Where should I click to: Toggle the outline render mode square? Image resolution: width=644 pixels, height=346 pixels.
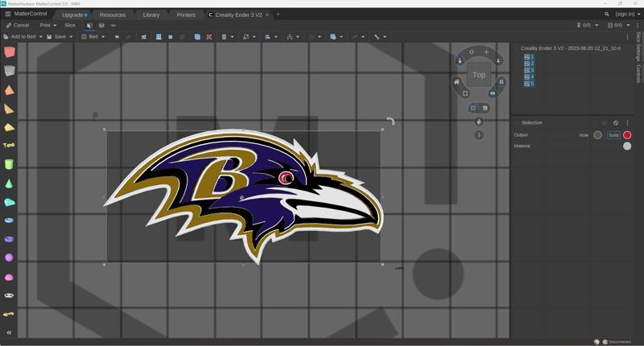[473, 108]
